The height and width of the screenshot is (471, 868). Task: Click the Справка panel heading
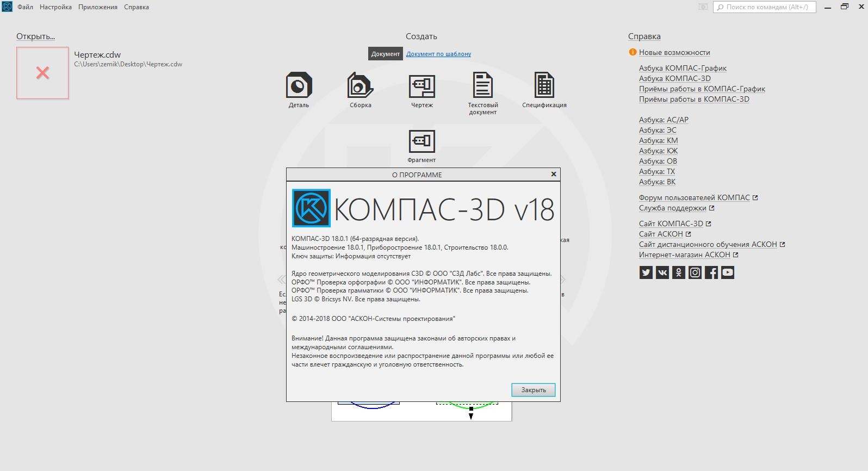[644, 36]
